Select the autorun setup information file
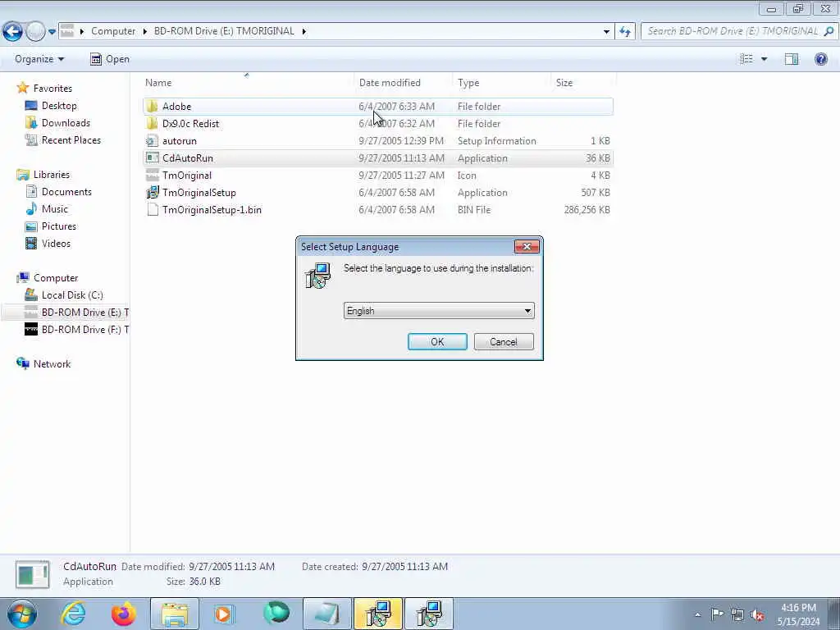The width and height of the screenshot is (840, 630). tap(378, 141)
